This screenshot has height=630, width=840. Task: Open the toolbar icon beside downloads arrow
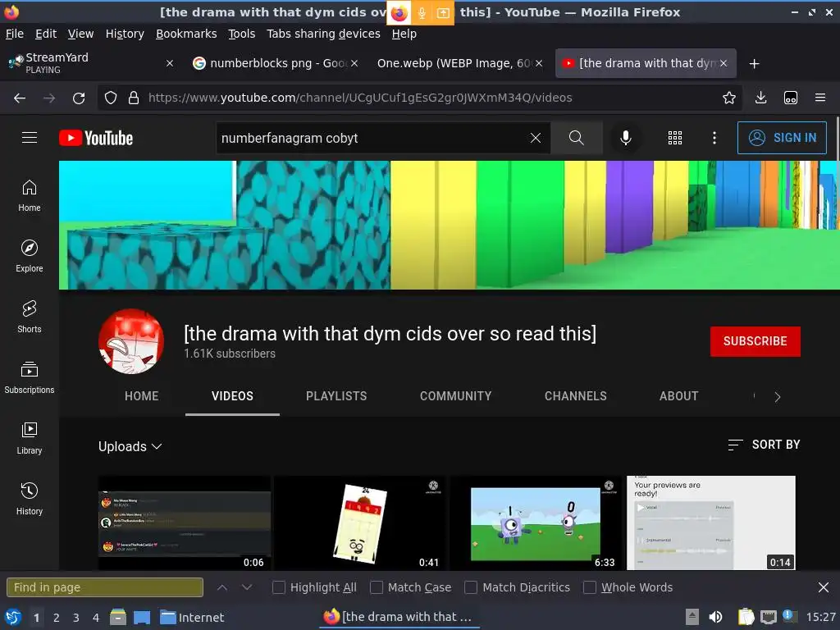(790, 98)
